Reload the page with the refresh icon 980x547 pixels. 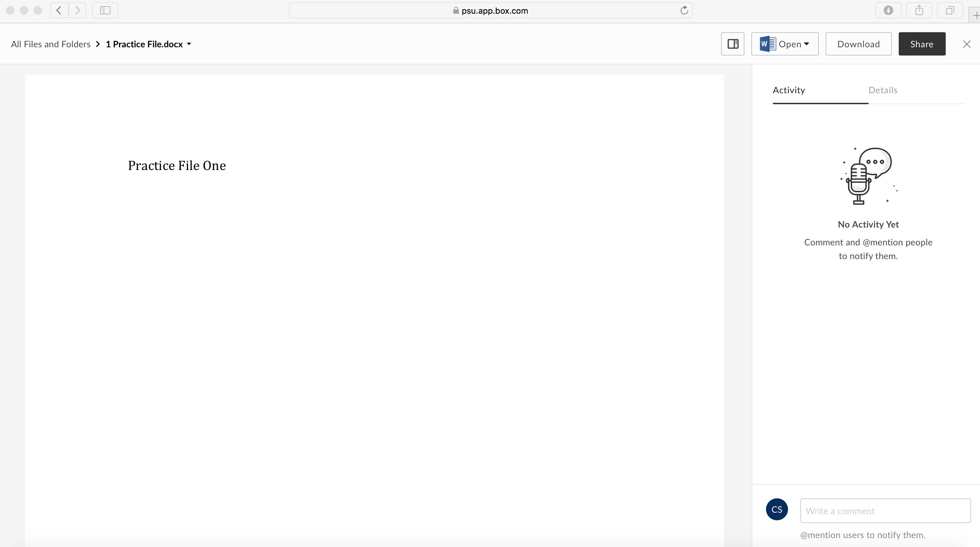tap(684, 10)
